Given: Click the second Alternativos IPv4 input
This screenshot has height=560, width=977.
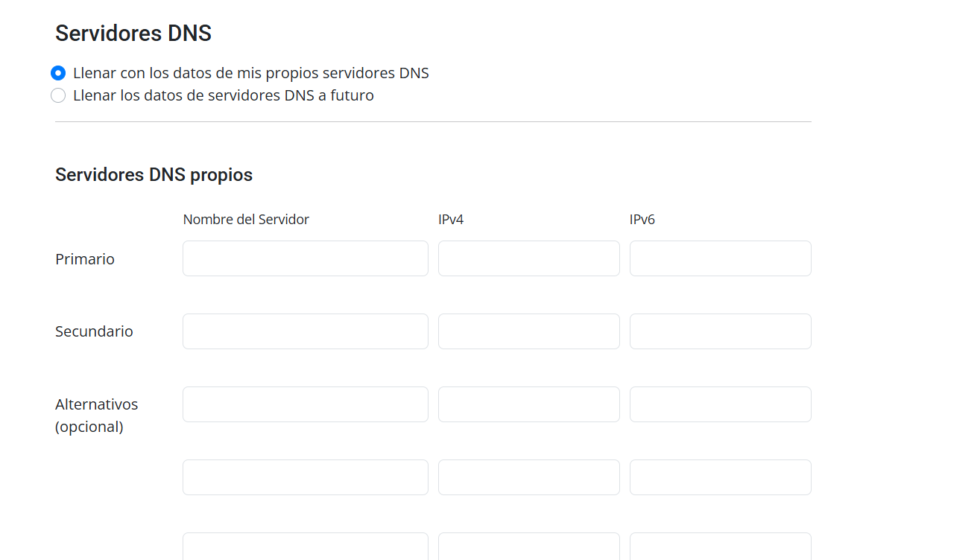Looking at the screenshot, I should (529, 477).
